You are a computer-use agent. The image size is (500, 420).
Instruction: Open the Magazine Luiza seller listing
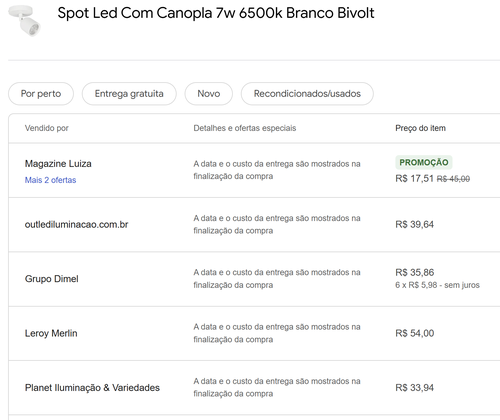point(58,164)
